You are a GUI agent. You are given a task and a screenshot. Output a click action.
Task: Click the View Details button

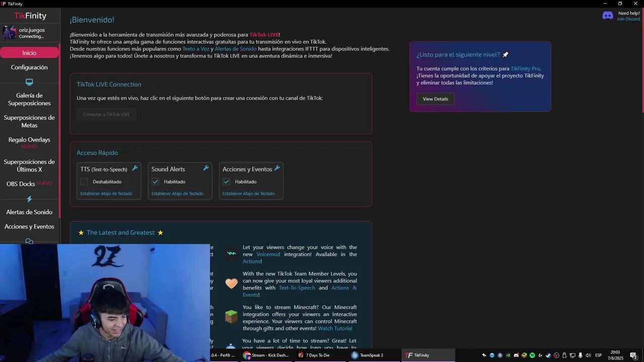[x=435, y=99]
